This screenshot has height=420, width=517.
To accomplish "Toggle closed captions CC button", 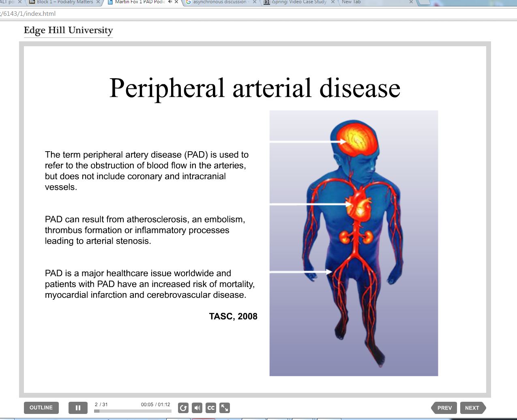I will click(x=211, y=408).
